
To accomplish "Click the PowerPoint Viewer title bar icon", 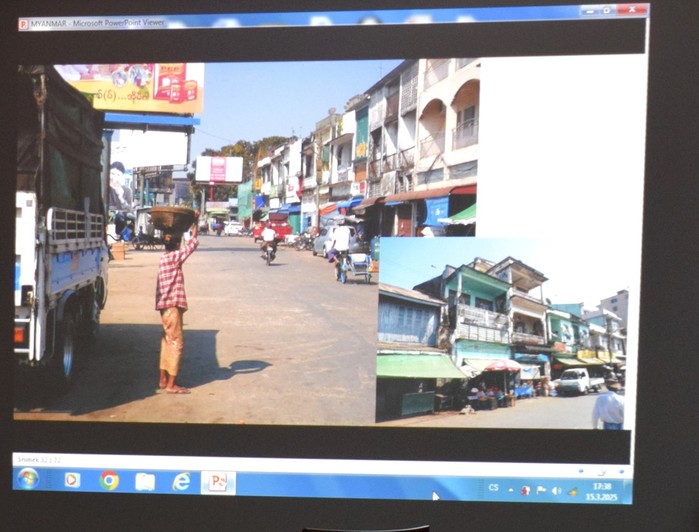I will pos(23,25).
